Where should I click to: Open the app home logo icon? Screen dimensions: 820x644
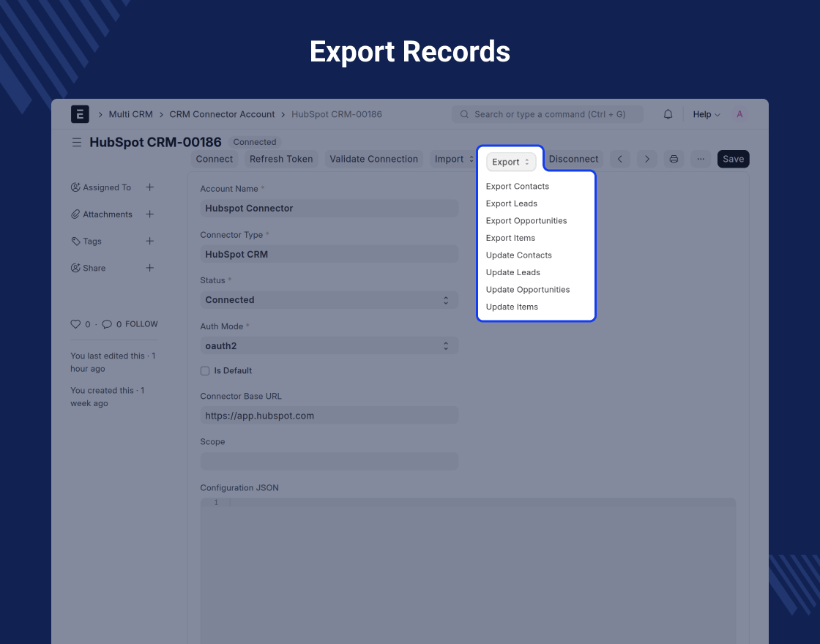pyautogui.click(x=80, y=114)
